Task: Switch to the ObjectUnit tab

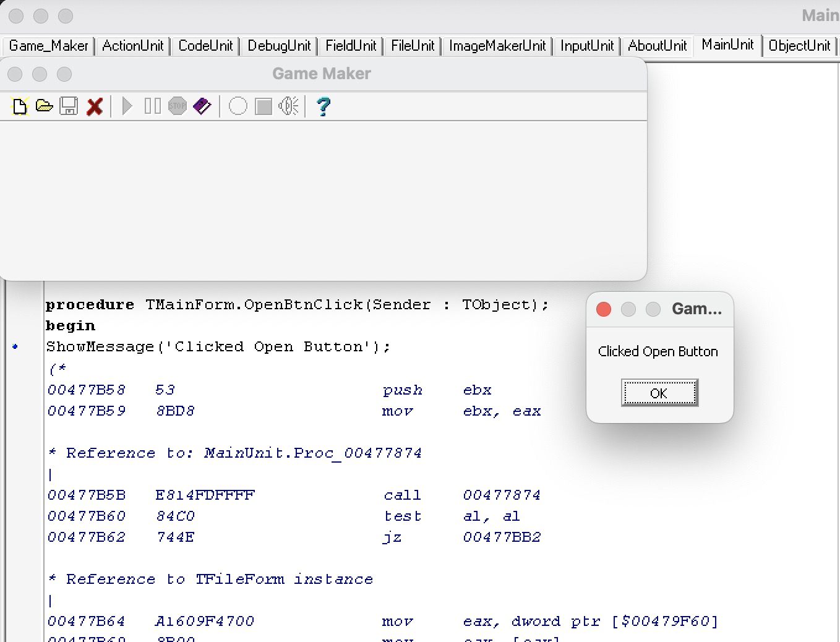Action: [x=799, y=46]
